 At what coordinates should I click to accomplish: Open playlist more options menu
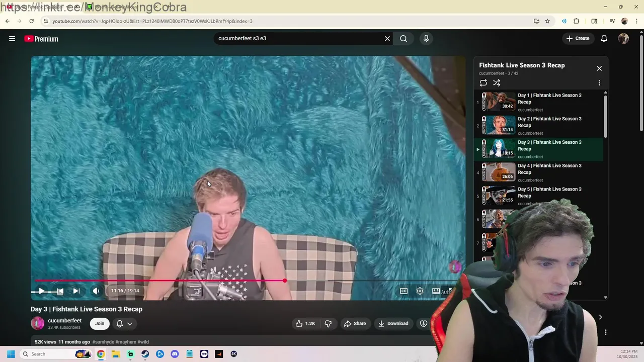pyautogui.click(x=599, y=83)
